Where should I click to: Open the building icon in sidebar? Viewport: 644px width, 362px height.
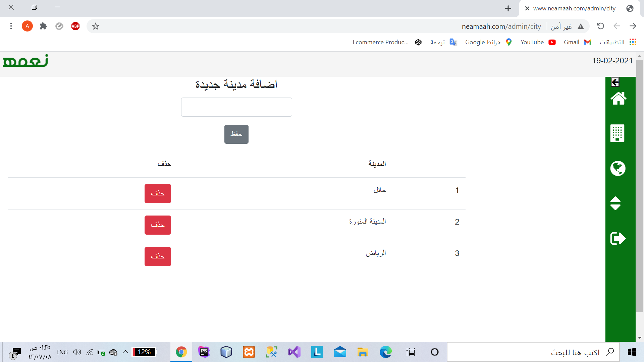click(617, 133)
